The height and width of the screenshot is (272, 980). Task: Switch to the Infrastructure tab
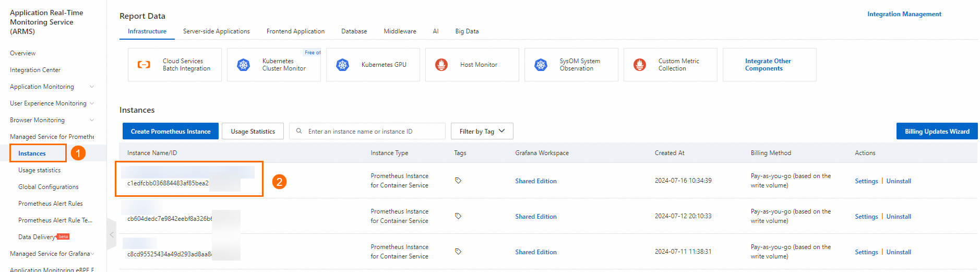(147, 31)
